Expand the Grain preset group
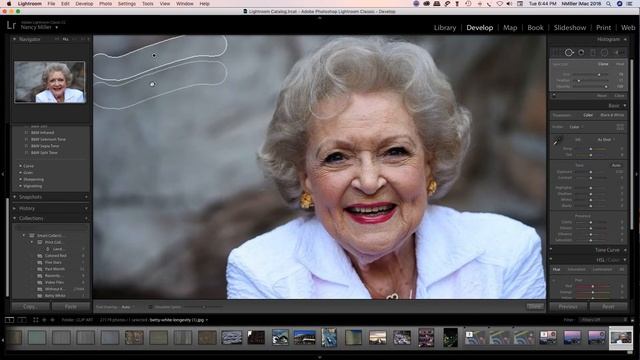This screenshot has width=640, height=360. (x=20, y=173)
